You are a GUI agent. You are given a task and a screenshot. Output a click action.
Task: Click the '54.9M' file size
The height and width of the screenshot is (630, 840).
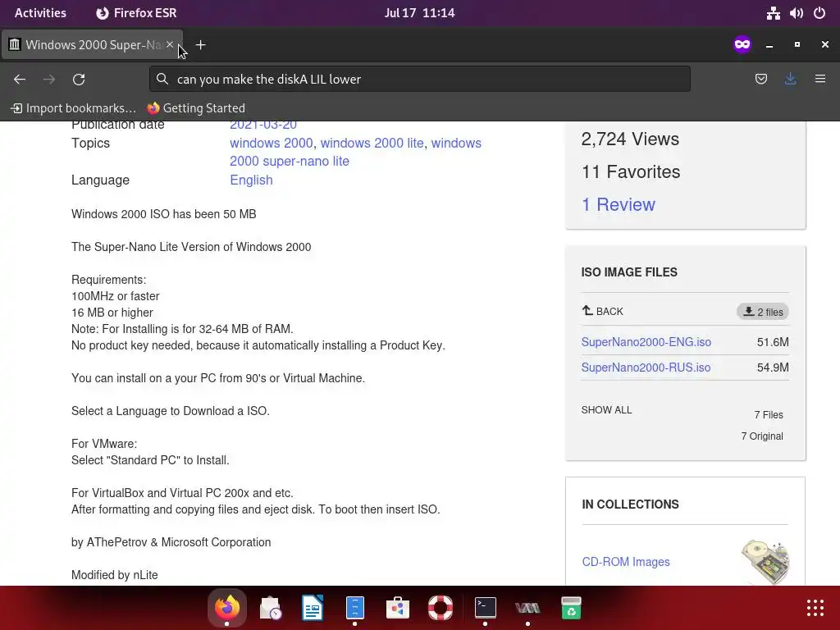coord(773,367)
